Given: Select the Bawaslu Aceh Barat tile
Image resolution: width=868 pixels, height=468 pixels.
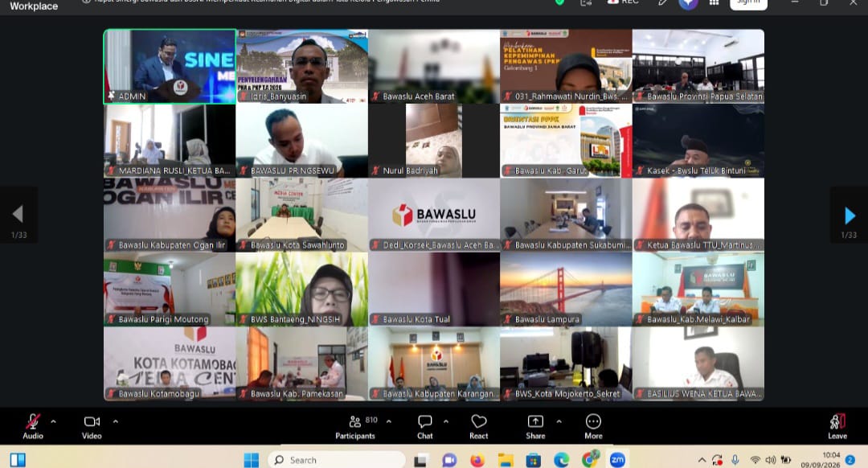Looking at the screenshot, I should [434, 67].
